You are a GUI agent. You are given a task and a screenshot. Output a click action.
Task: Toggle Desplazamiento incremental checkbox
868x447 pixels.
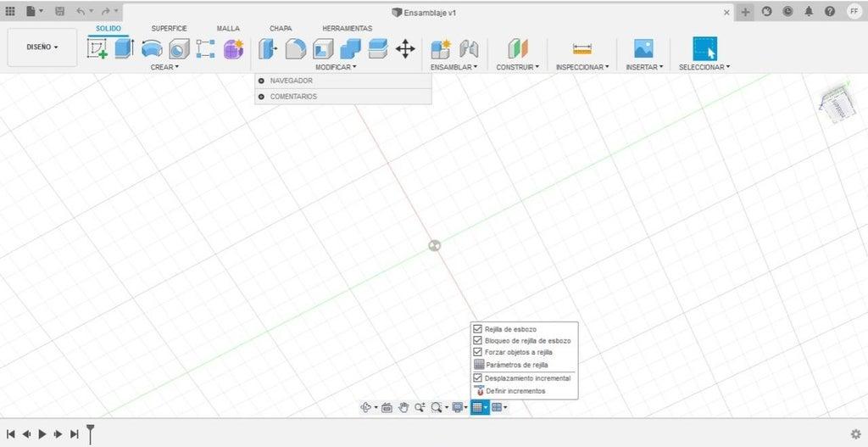point(478,377)
